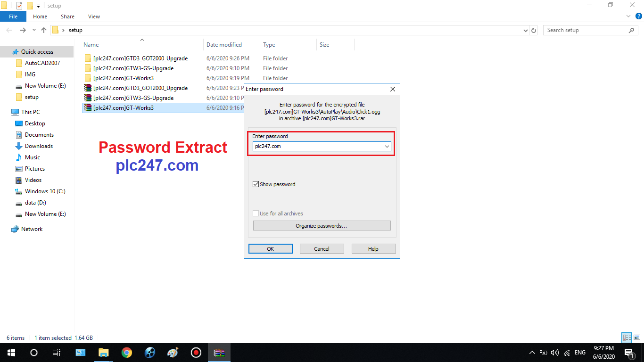Click the Organize passwords button
The height and width of the screenshot is (362, 644).
pos(322,226)
